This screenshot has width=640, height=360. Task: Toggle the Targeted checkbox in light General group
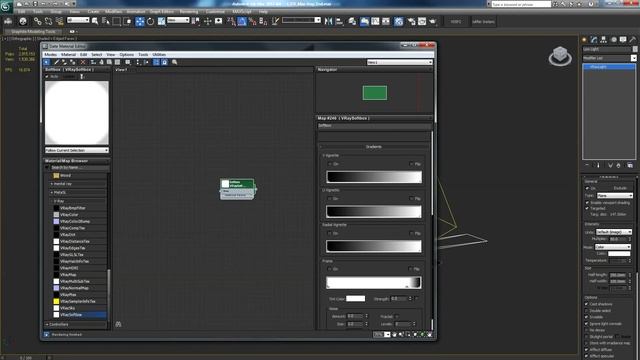click(587, 208)
